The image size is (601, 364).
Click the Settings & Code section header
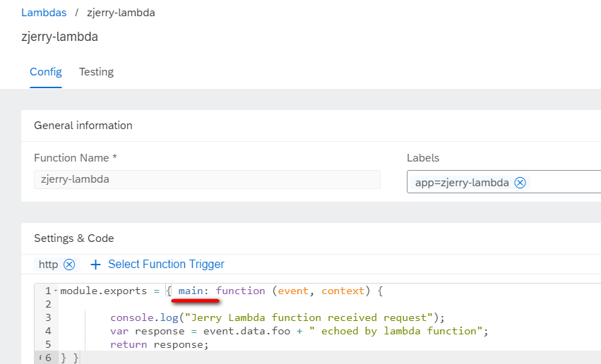click(74, 238)
